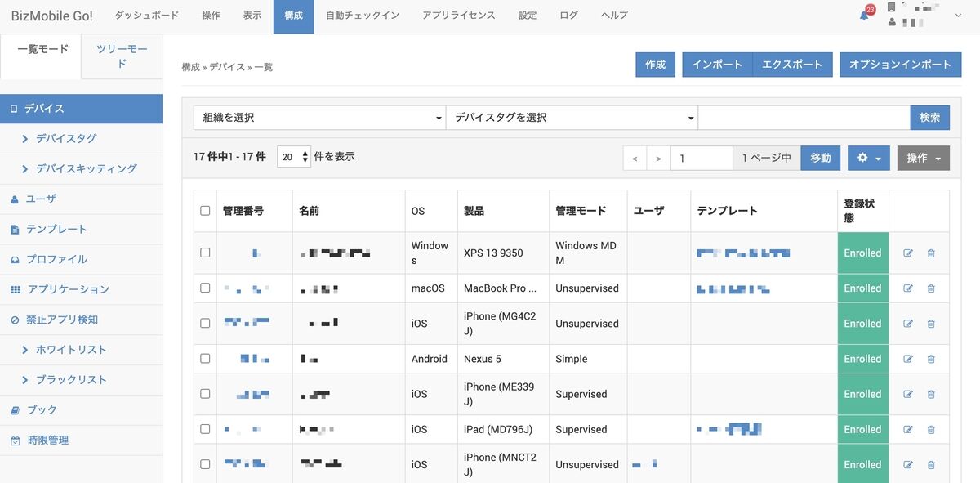Open the 操作 menu in top navigation
The image size is (980, 483).
[211, 16]
